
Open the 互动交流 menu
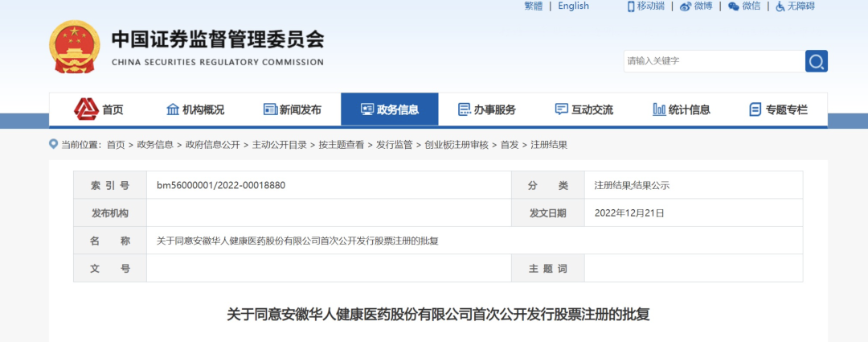583,109
